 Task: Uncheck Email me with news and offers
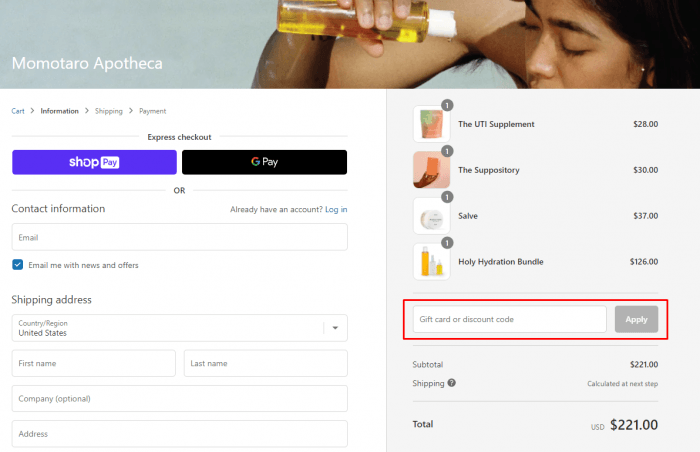point(17,265)
